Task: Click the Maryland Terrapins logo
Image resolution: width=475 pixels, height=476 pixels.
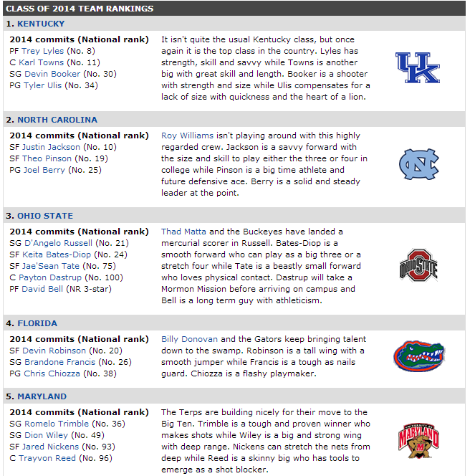Action: (x=418, y=440)
